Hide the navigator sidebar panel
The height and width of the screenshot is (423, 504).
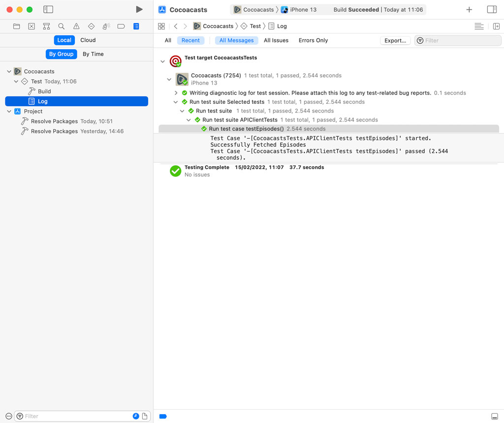point(48,9)
